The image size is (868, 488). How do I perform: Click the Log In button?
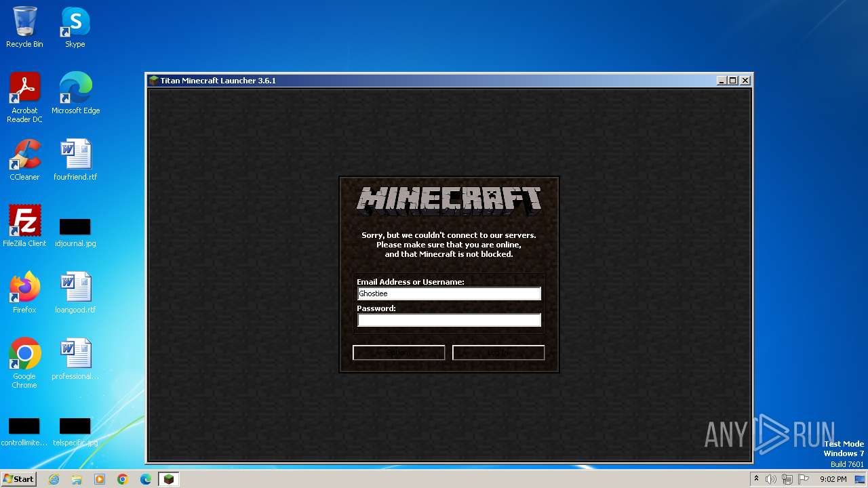pos(498,352)
